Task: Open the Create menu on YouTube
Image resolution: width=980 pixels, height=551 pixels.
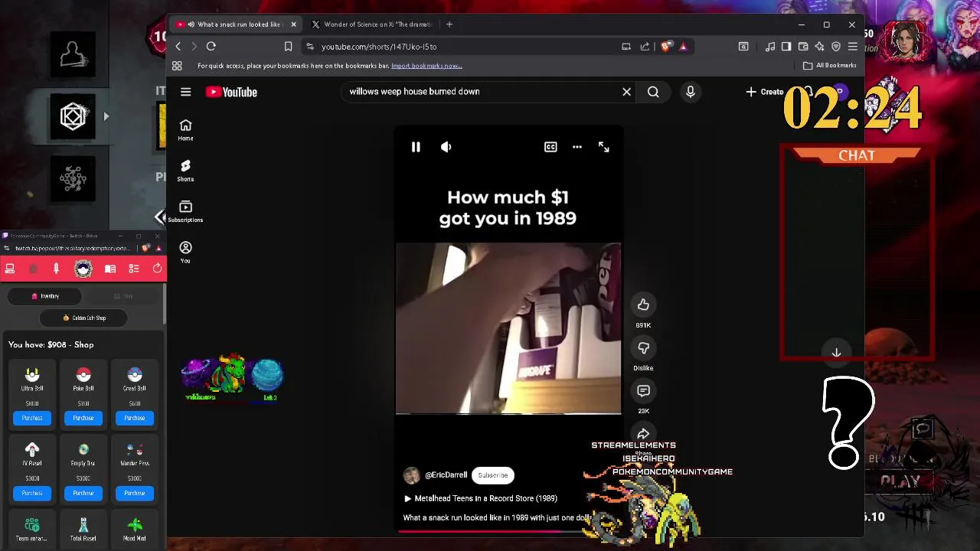Action: coord(765,92)
